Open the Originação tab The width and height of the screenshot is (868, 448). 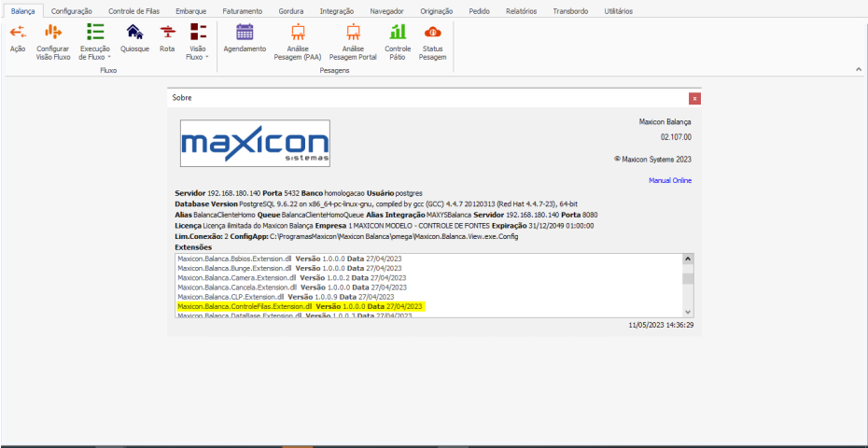pos(436,11)
